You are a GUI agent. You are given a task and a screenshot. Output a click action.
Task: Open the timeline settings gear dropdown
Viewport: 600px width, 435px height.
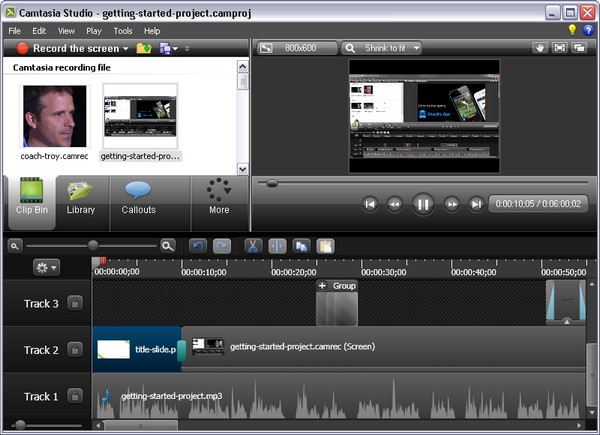46,267
